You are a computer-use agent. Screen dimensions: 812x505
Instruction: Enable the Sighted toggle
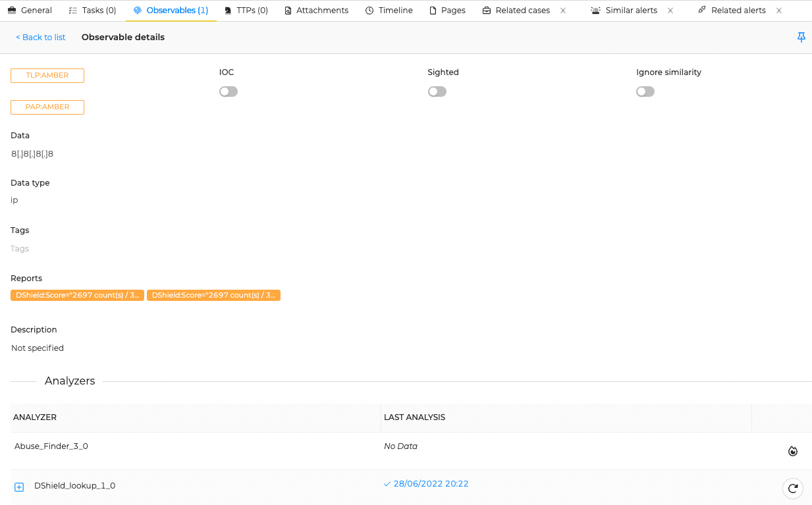tap(437, 92)
